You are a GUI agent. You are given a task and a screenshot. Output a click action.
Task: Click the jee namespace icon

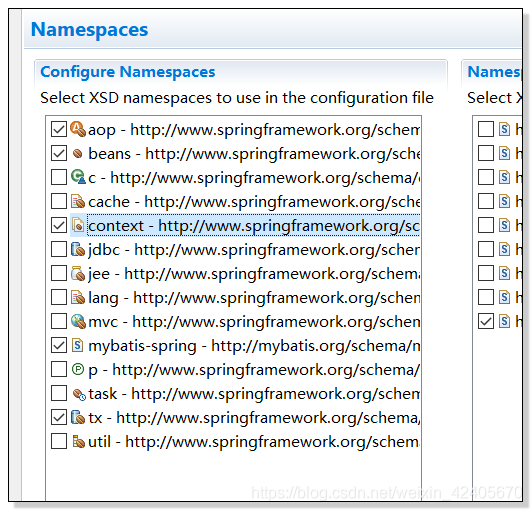click(78, 273)
